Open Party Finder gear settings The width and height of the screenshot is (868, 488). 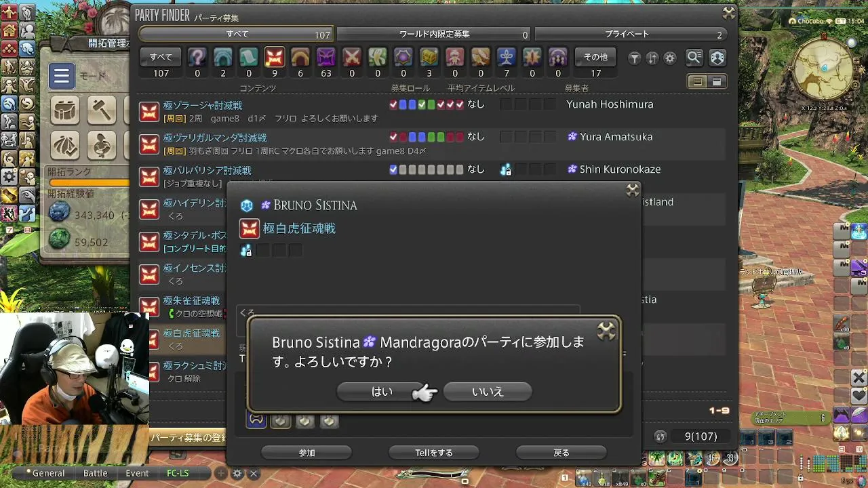tap(670, 58)
